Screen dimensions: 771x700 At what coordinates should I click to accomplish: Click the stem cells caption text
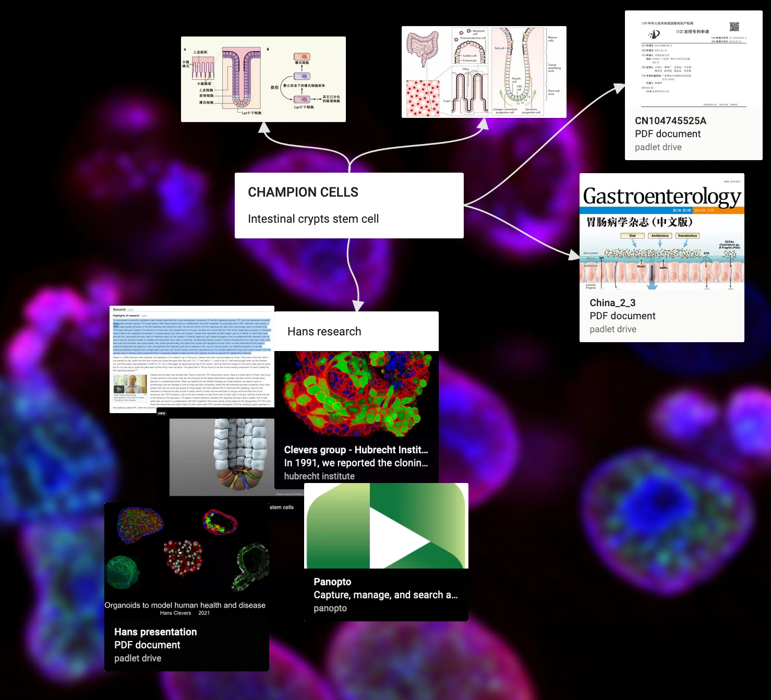coord(282,507)
